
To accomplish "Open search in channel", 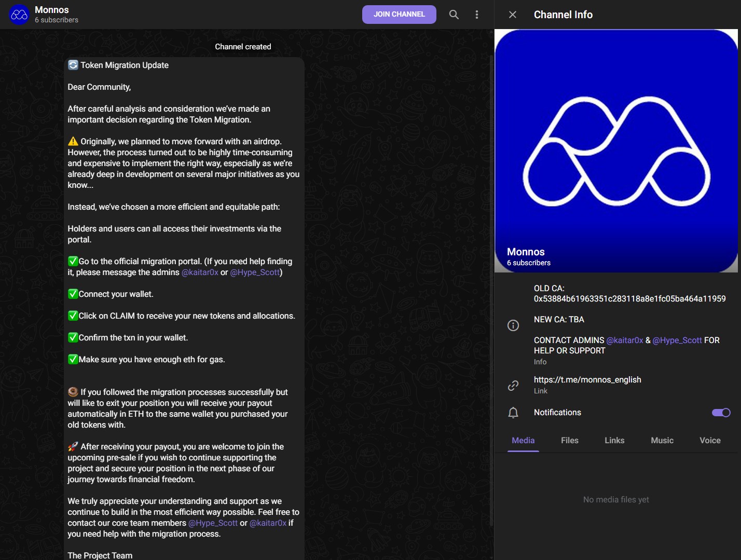I will (x=454, y=15).
